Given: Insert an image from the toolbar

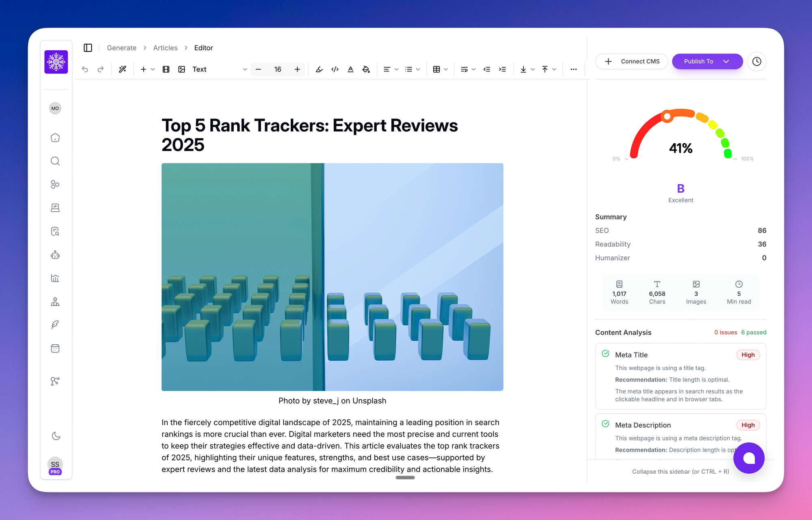Looking at the screenshot, I should tap(182, 69).
